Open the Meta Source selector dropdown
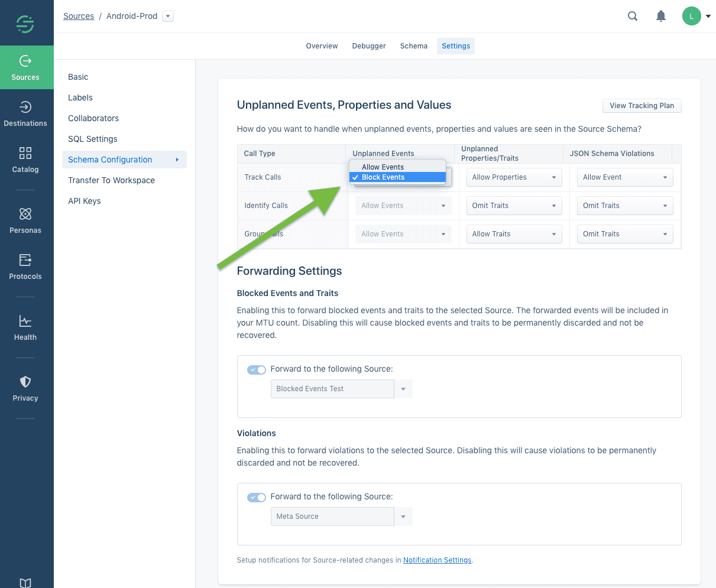The width and height of the screenshot is (716, 588). 404,516
